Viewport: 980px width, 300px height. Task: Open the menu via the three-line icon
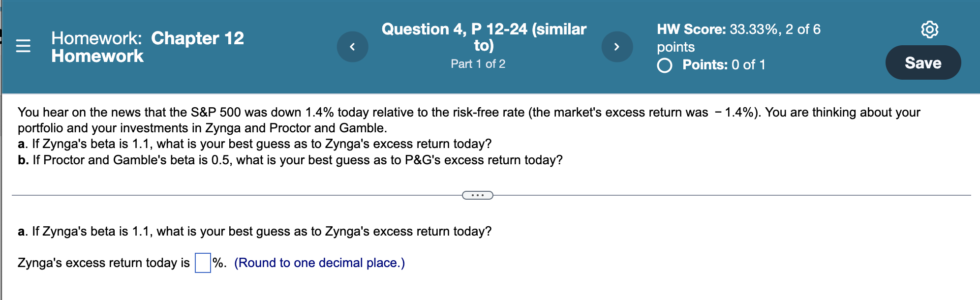(x=22, y=47)
